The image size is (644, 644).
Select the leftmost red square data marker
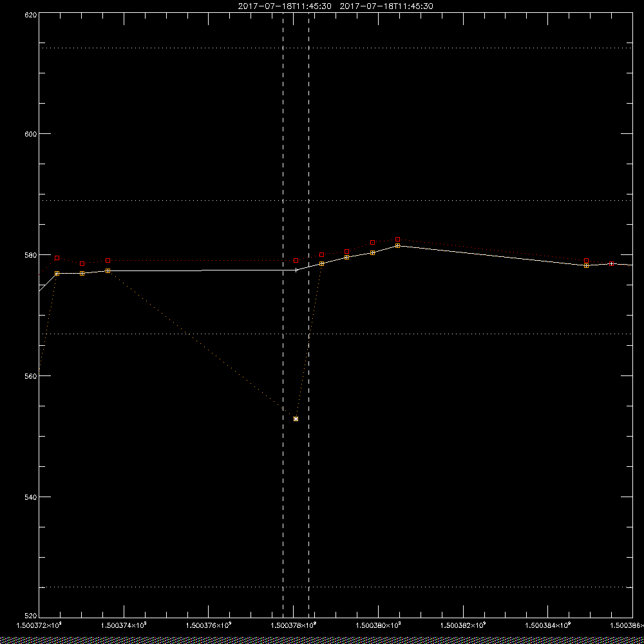[57, 258]
